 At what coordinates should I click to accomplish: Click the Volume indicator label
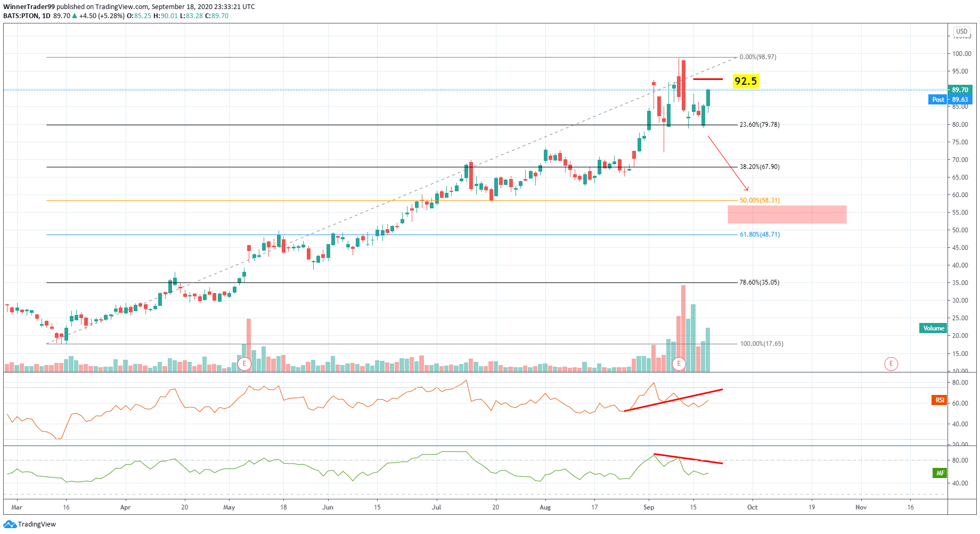pos(933,328)
